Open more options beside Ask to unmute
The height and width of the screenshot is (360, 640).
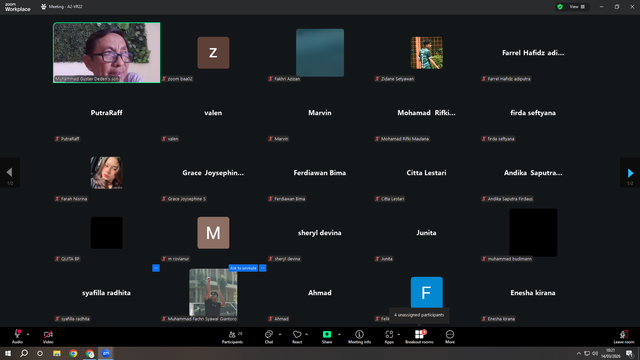(263, 268)
